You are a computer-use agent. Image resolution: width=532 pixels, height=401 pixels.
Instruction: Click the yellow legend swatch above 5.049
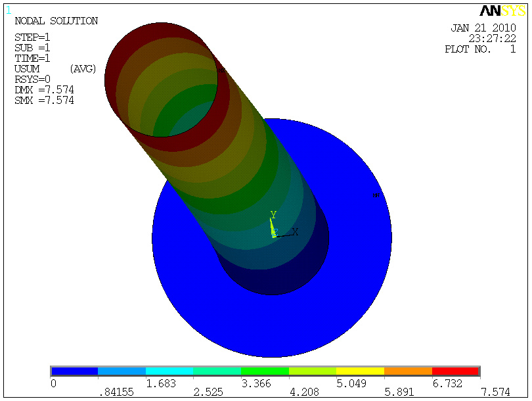click(x=361, y=371)
